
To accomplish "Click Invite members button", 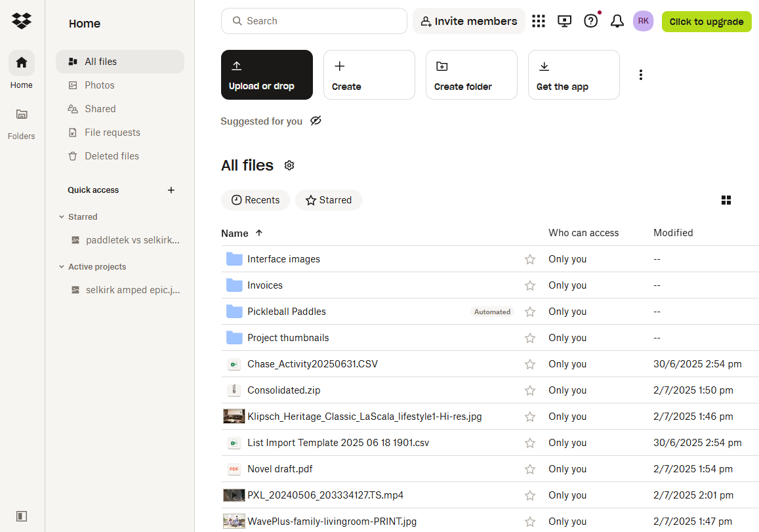I will click(468, 21).
